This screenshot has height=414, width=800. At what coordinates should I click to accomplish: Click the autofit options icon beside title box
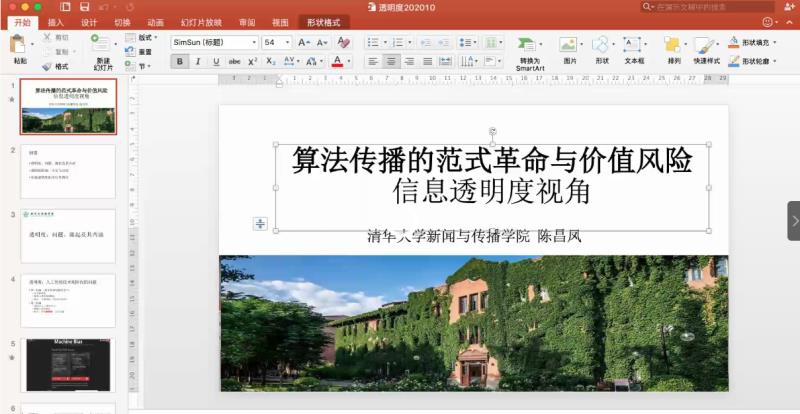point(260,224)
